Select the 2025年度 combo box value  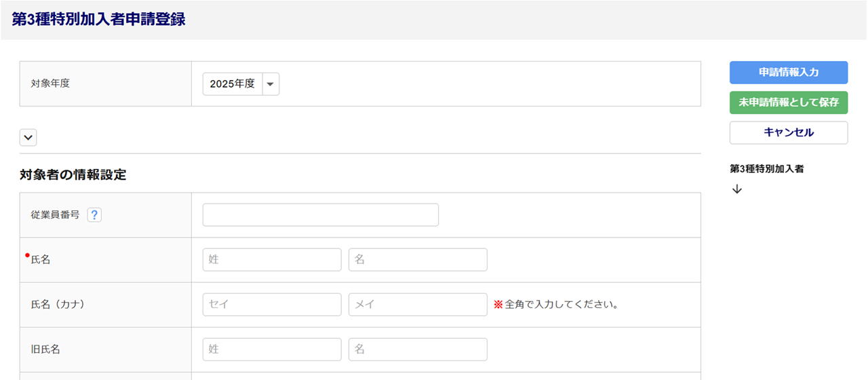[233, 84]
